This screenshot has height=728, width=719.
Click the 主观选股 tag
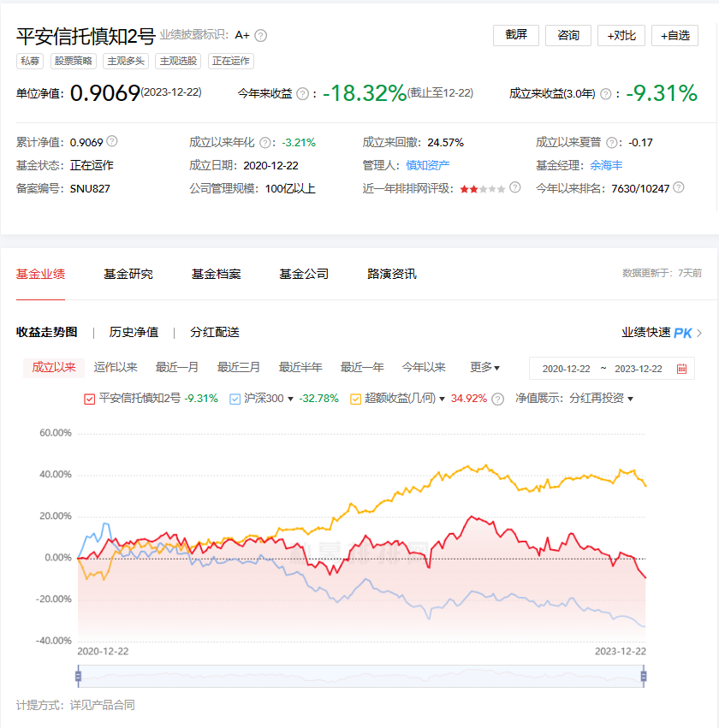(178, 61)
